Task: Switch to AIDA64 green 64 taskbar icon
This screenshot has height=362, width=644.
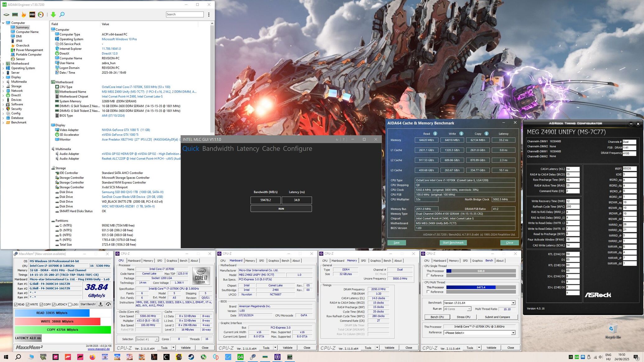Action: 240,357
